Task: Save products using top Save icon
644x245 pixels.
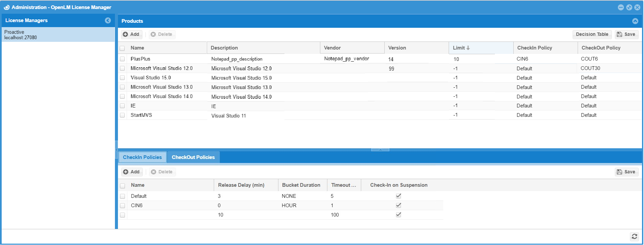Action: [626, 34]
